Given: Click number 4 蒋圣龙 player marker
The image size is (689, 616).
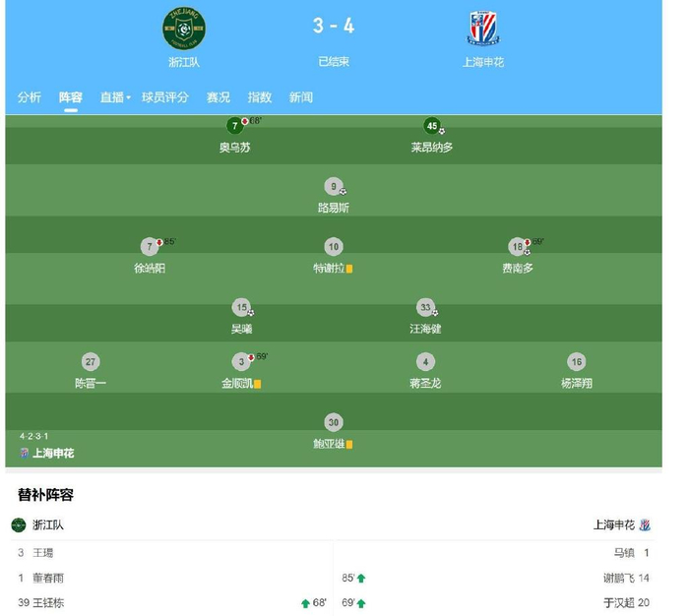Looking at the screenshot, I should [x=424, y=362].
